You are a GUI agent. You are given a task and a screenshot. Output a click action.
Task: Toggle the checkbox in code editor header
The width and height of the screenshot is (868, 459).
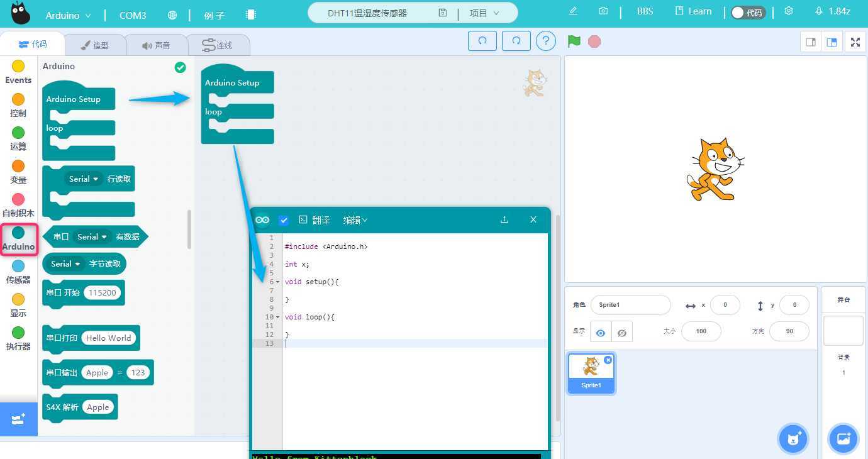tap(284, 220)
